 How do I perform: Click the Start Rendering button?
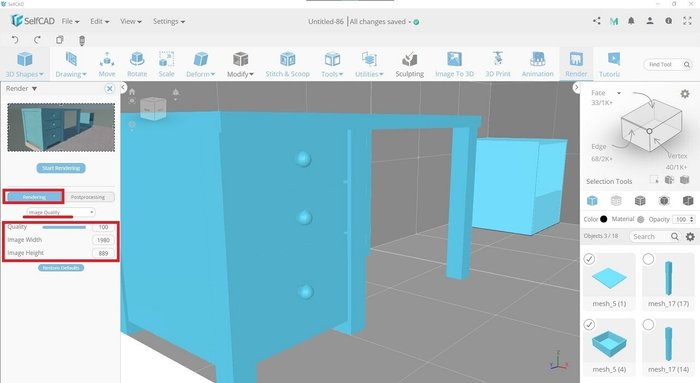(x=61, y=168)
